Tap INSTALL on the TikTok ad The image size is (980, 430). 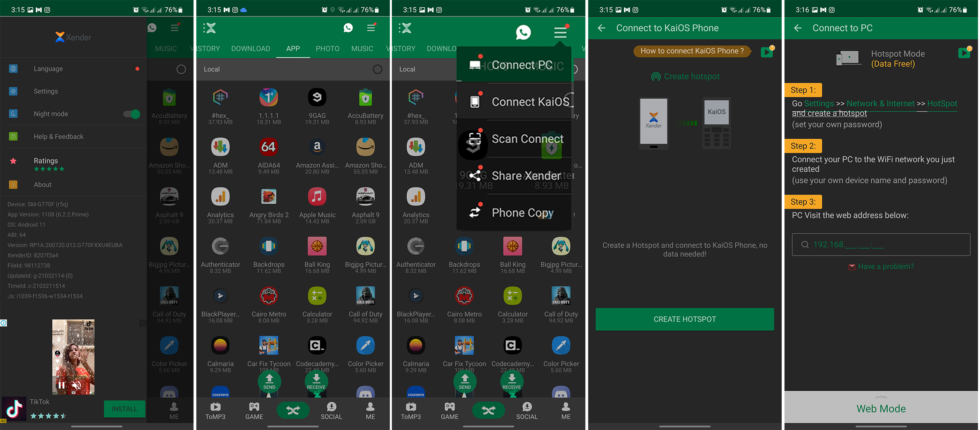pos(124,409)
